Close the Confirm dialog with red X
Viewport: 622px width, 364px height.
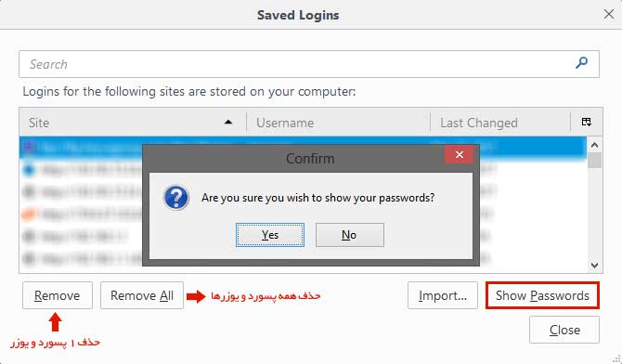point(460,154)
